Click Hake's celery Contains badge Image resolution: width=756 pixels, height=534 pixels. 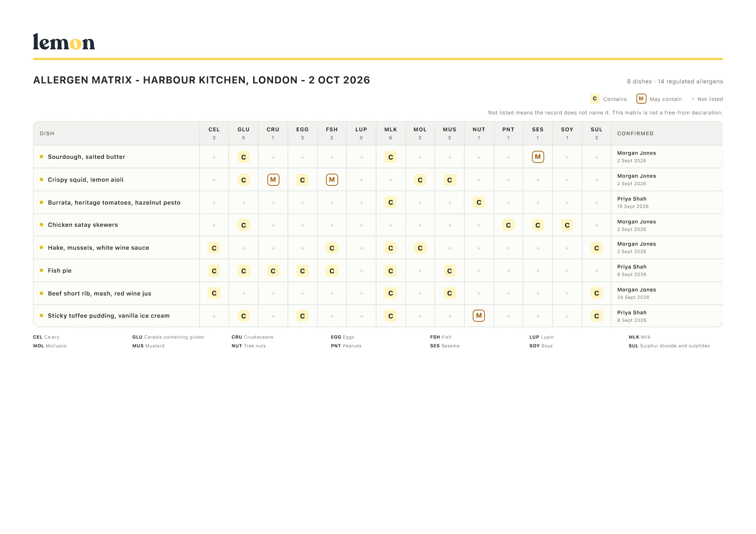[214, 248]
